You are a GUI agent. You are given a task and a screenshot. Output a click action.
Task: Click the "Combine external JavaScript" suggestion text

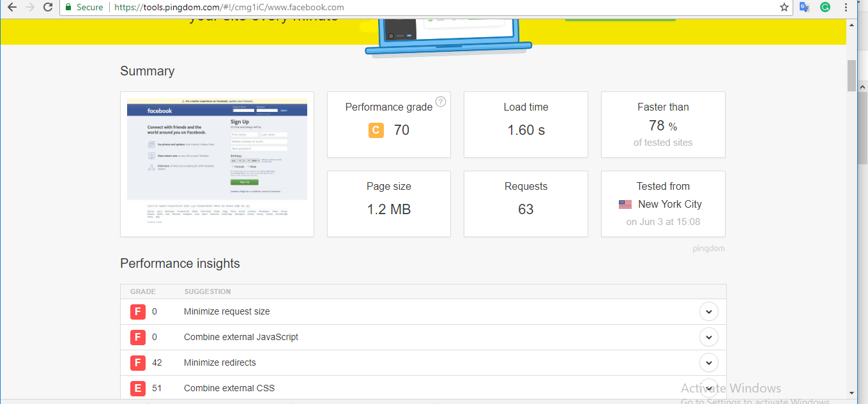click(241, 338)
